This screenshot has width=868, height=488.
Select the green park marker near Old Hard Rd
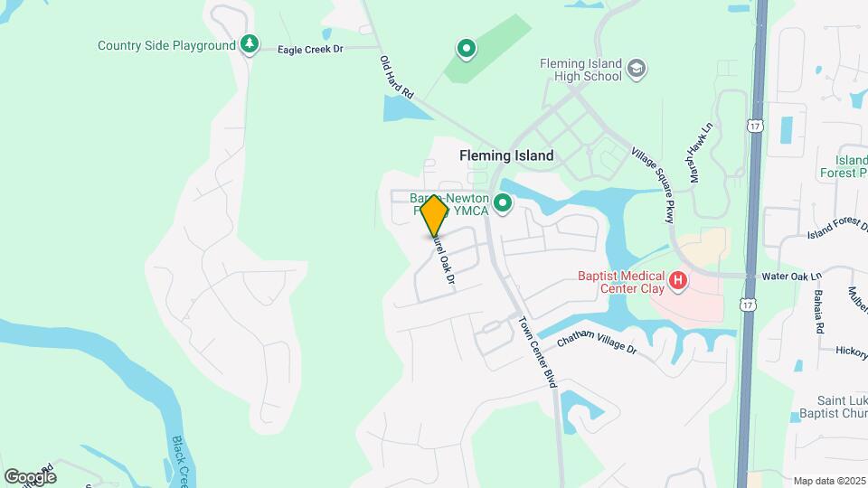click(x=467, y=49)
